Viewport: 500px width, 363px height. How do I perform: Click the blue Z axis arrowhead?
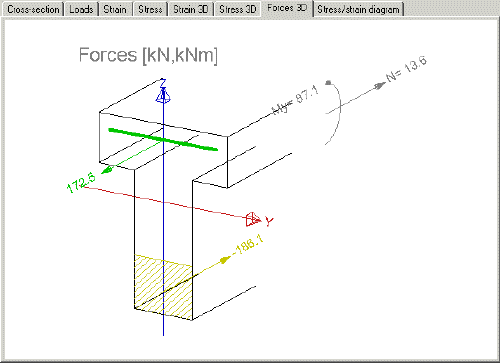(x=163, y=95)
